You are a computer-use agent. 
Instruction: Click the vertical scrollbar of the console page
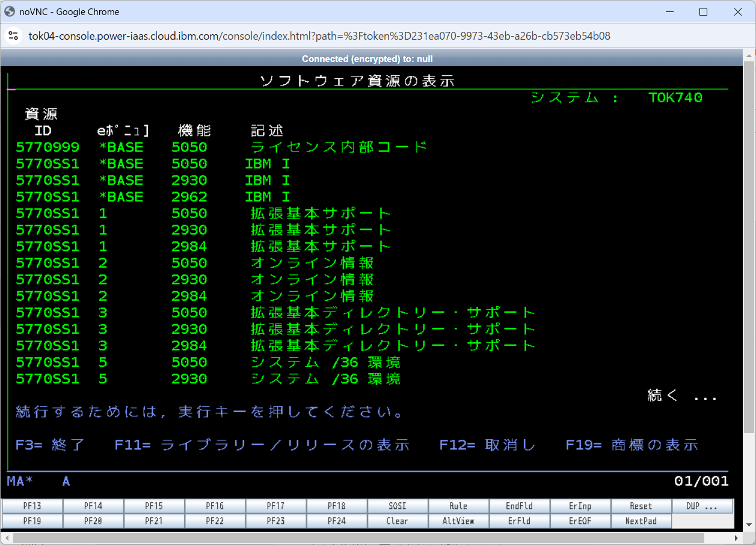click(x=749, y=247)
